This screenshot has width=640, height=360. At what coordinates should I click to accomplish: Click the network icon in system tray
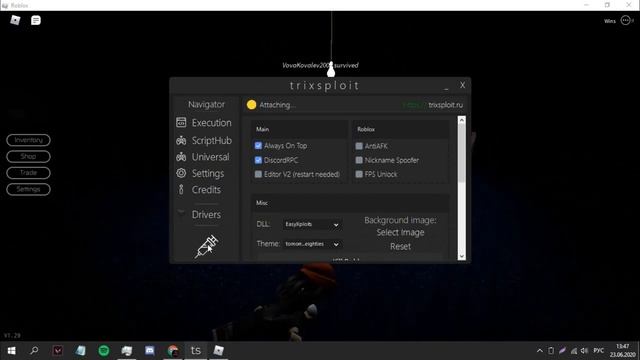tap(573, 351)
